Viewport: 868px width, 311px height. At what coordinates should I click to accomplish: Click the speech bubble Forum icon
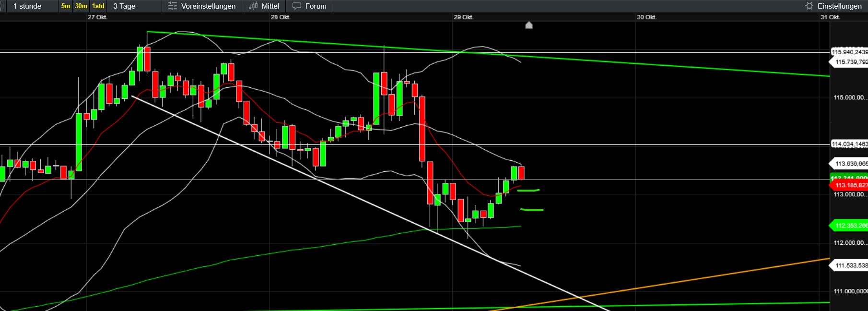pyautogui.click(x=297, y=6)
